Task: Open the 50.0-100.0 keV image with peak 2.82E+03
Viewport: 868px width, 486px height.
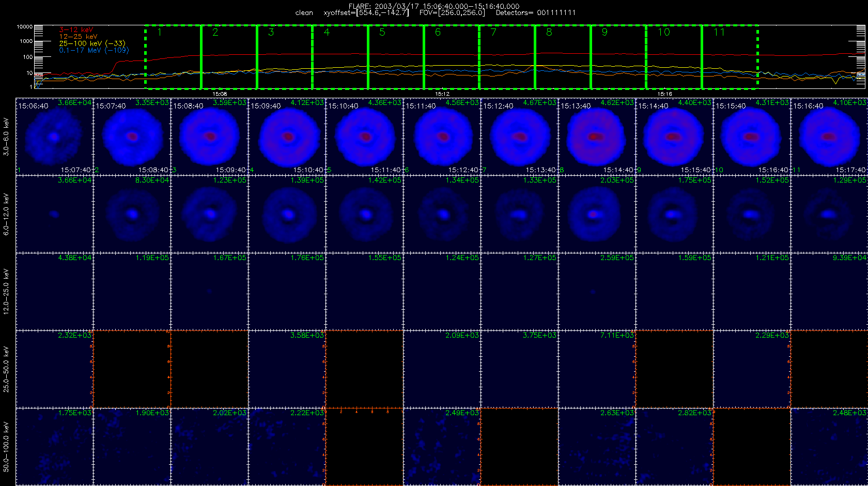Action: click(674, 447)
